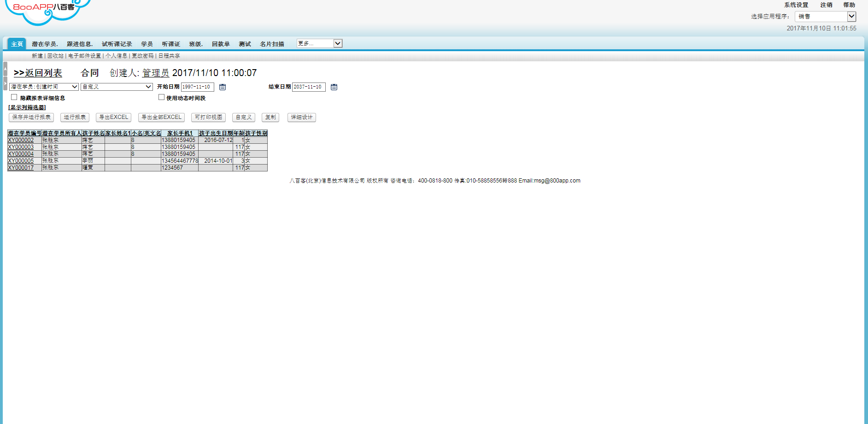Viewport: 868px width, 424px height.
Task: Open the 名片扫描 tab
Action: 272,44
